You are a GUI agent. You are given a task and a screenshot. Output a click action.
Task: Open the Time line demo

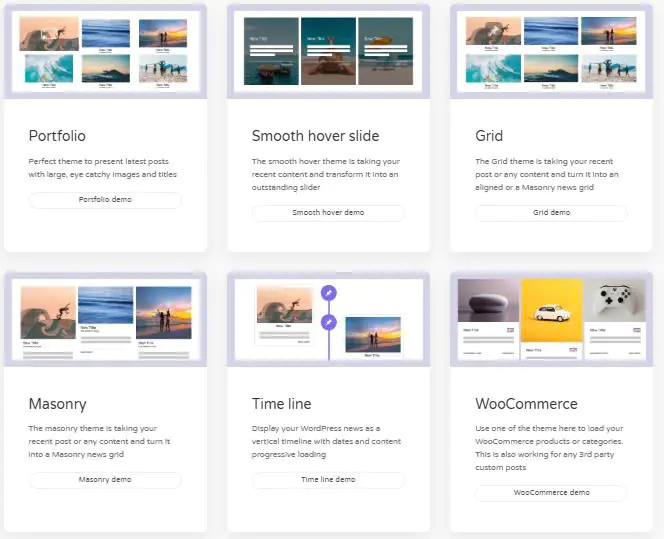328,480
